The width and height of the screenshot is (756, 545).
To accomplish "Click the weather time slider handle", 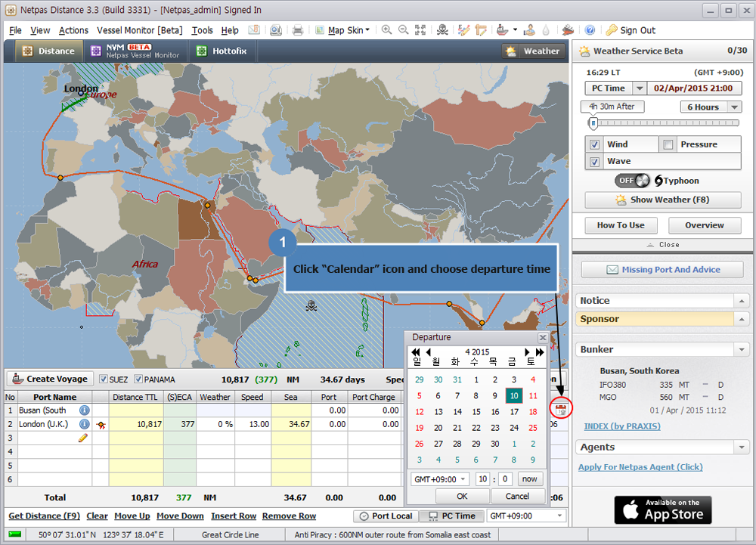I will [x=593, y=123].
